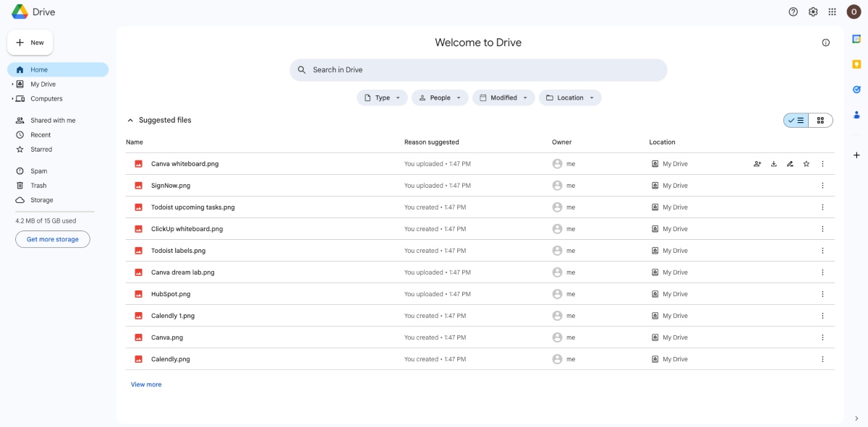The width and height of the screenshot is (868, 427).
Task: Click the Search in Drive field
Action: coord(478,70)
